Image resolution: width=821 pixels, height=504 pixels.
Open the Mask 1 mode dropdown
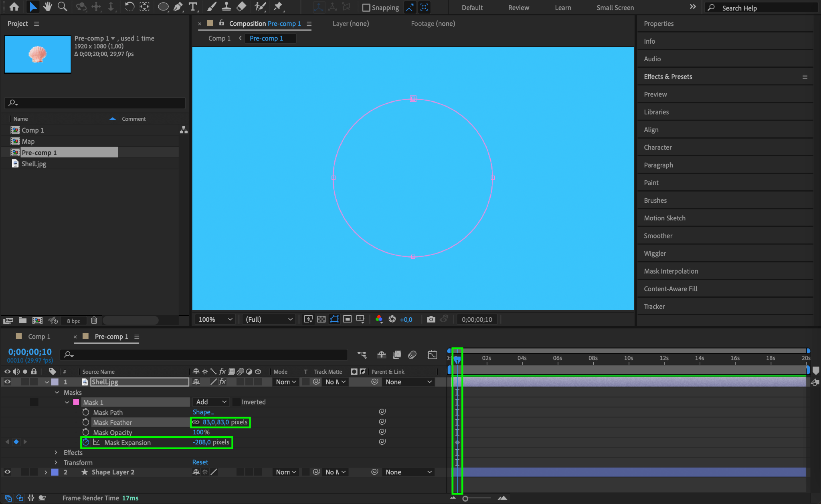[x=211, y=402]
